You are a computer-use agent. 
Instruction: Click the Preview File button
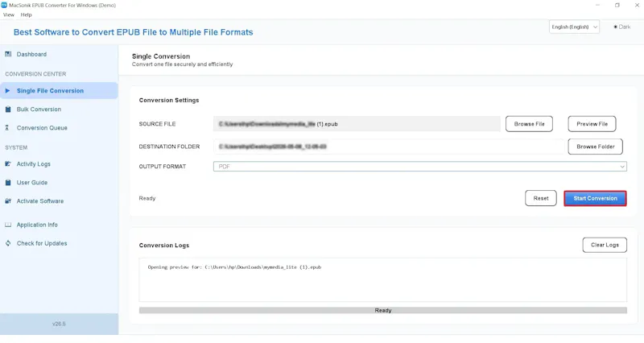click(x=592, y=124)
